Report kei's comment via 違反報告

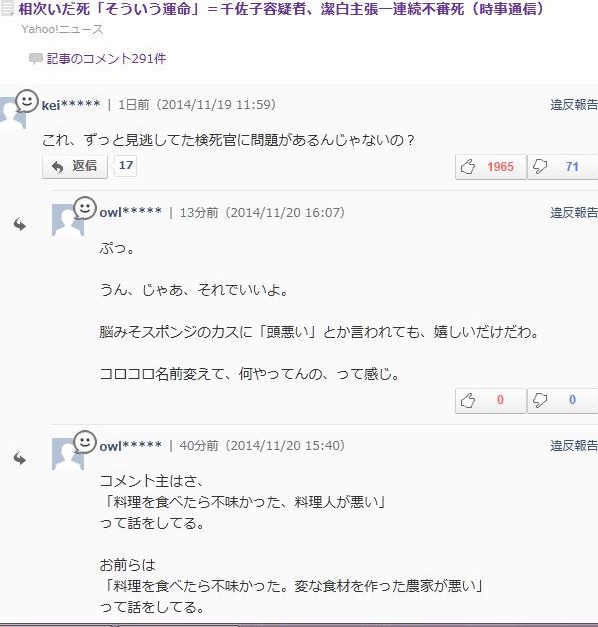574,105
